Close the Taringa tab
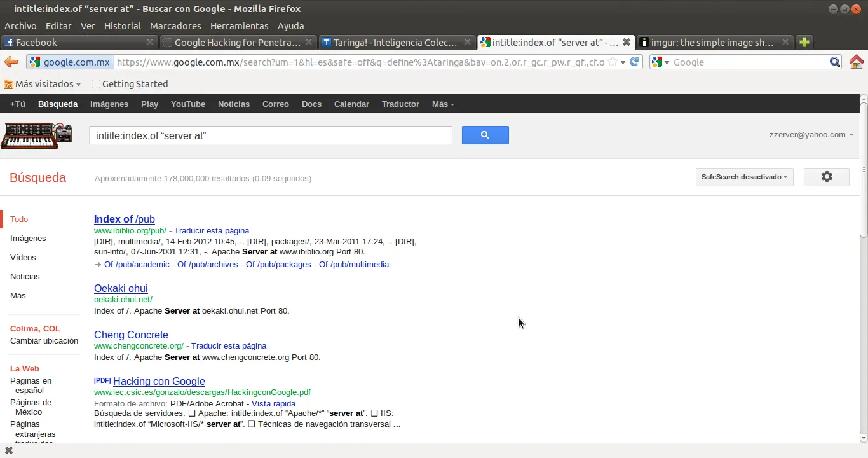 [x=468, y=42]
